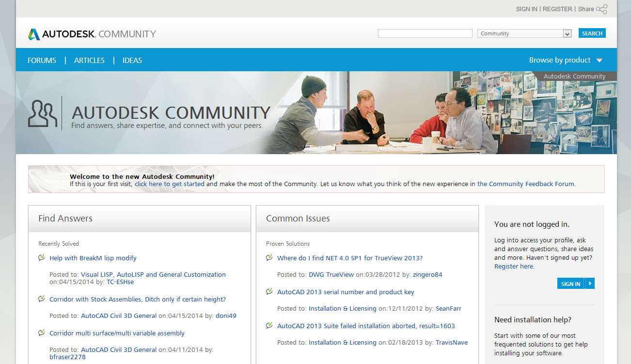Click the Recently Solved label
The width and height of the screenshot is (631, 364).
(x=59, y=244)
